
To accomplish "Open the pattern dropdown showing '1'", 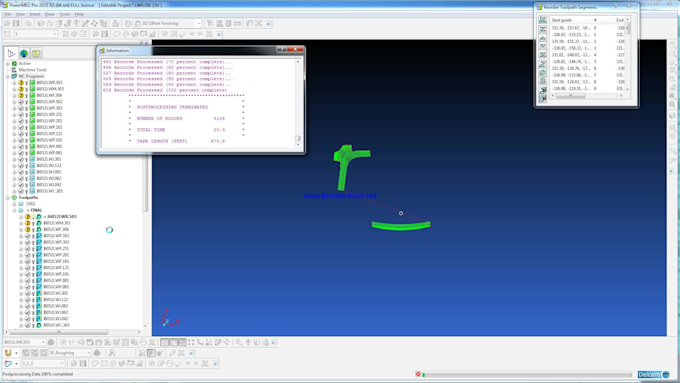I will click(55, 34).
